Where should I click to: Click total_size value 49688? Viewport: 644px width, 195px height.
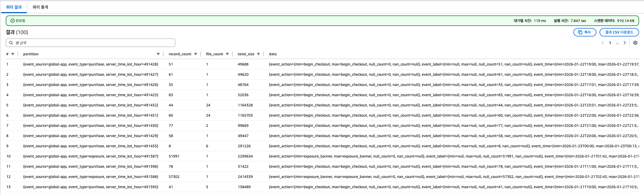(x=243, y=64)
